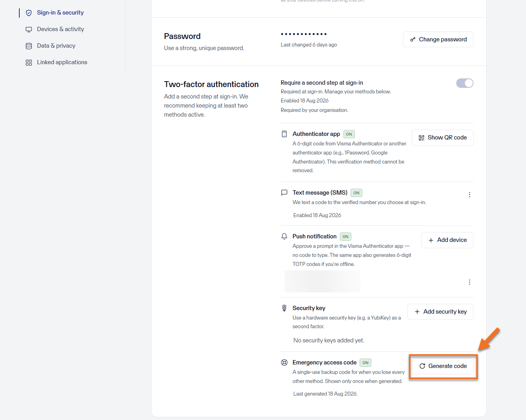Image resolution: width=526 pixels, height=420 pixels.
Task: Click the Text message speech bubble icon
Action: (x=284, y=193)
